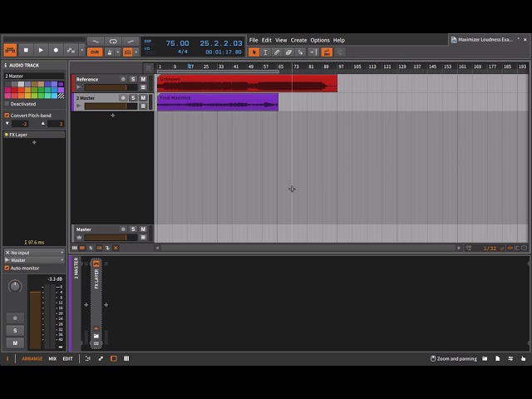Click the 75.00 tempo value
Screen dimensions: 532x399
[177, 43]
